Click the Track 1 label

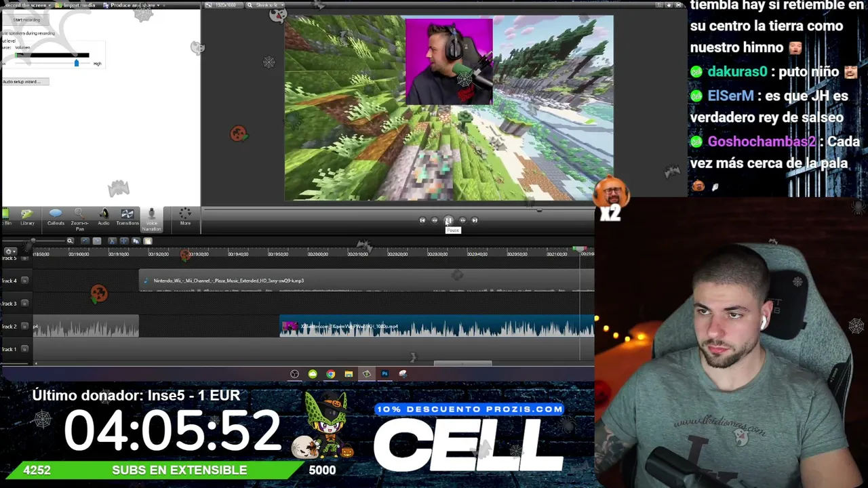9,349
